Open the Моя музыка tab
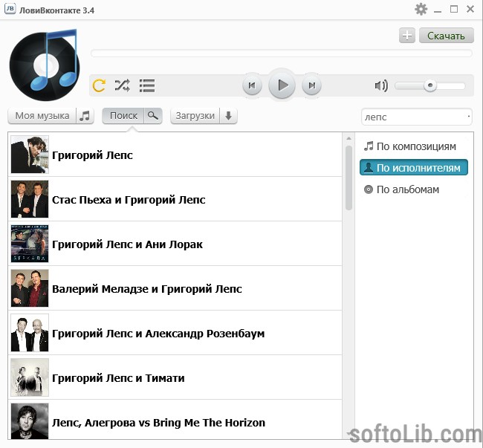The height and width of the screenshot is (448, 483). (42, 116)
